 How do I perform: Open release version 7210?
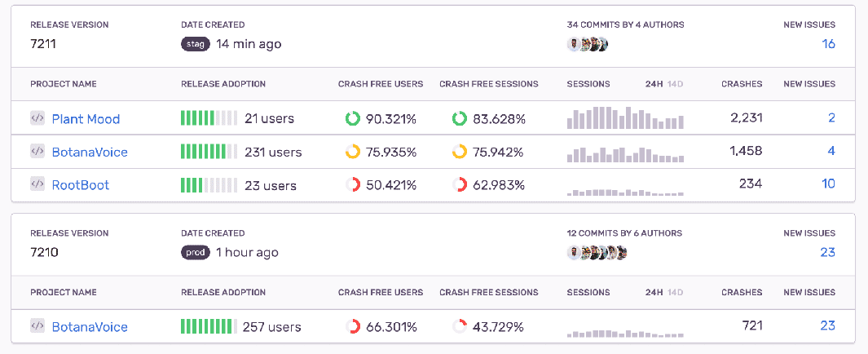point(44,252)
